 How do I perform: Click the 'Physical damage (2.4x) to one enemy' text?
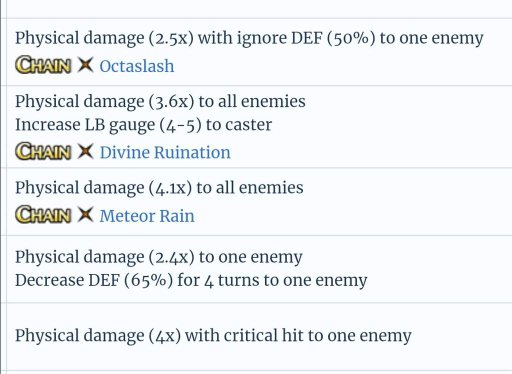click(x=159, y=257)
